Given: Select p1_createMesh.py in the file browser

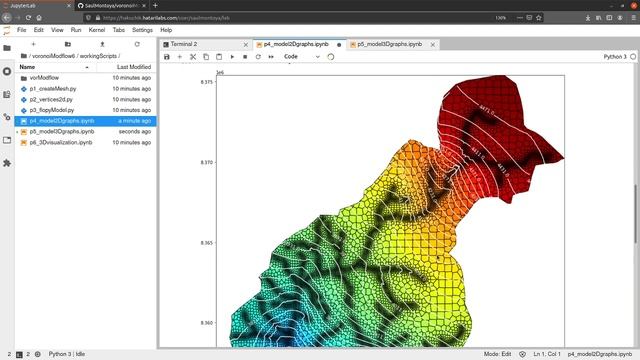Looking at the screenshot, I should 86,89.
